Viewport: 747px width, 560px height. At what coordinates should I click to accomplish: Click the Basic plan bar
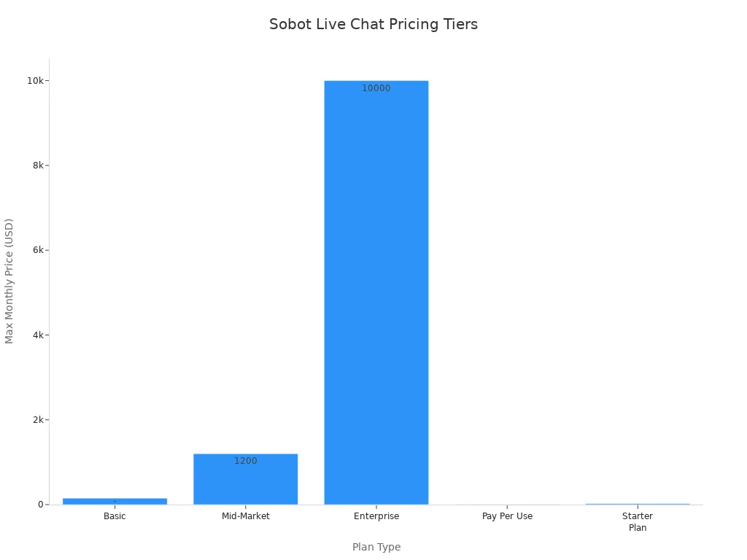click(115, 502)
